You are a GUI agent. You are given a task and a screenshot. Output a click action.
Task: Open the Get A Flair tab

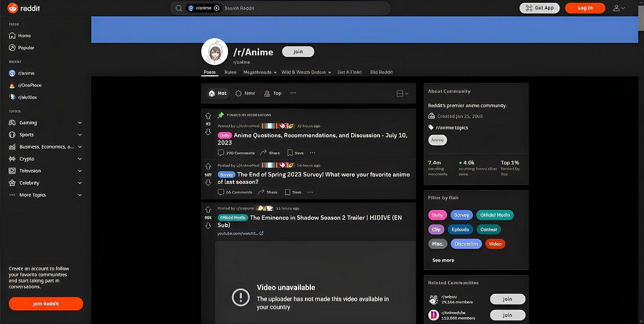coord(349,72)
